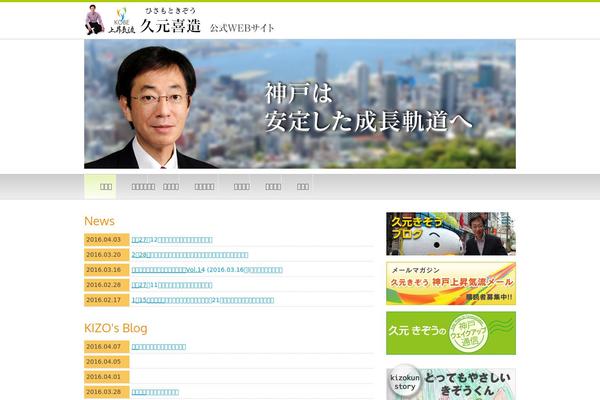
Task: Open the second navigation menu tab
Action: point(143,186)
